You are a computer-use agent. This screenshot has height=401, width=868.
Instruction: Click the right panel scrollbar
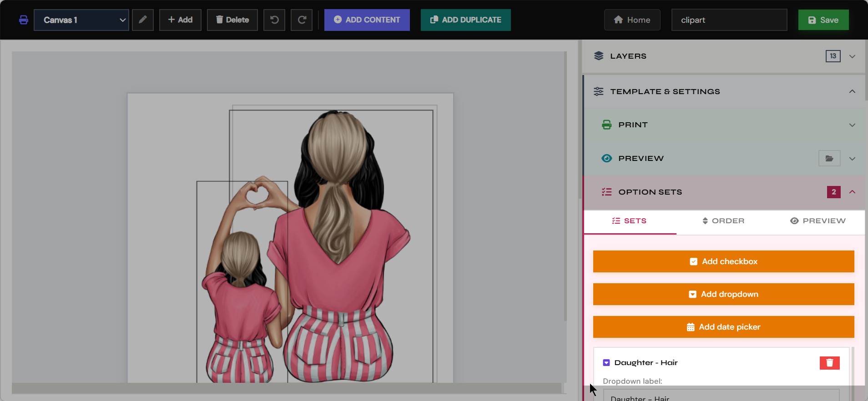coord(866,70)
